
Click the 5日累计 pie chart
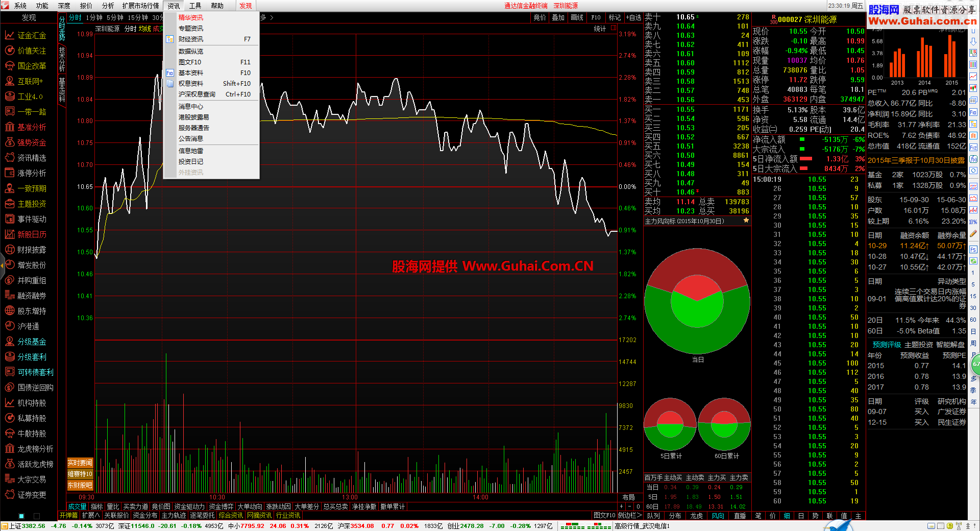coord(670,424)
